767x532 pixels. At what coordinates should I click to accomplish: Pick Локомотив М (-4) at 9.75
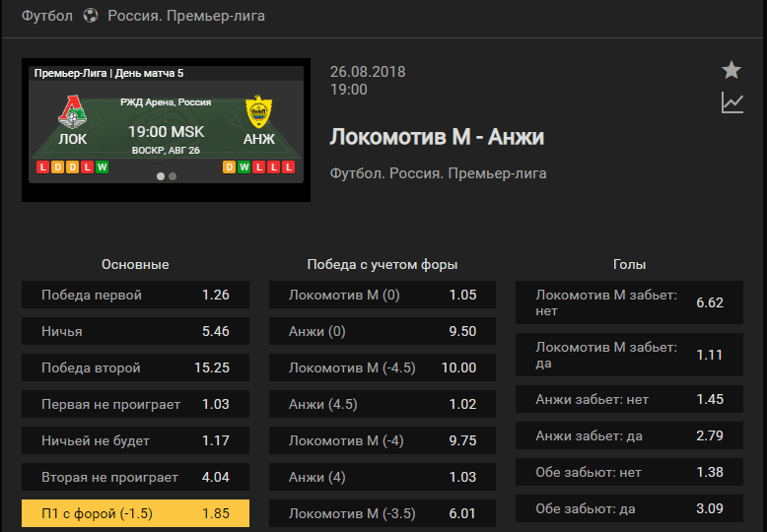383,440
